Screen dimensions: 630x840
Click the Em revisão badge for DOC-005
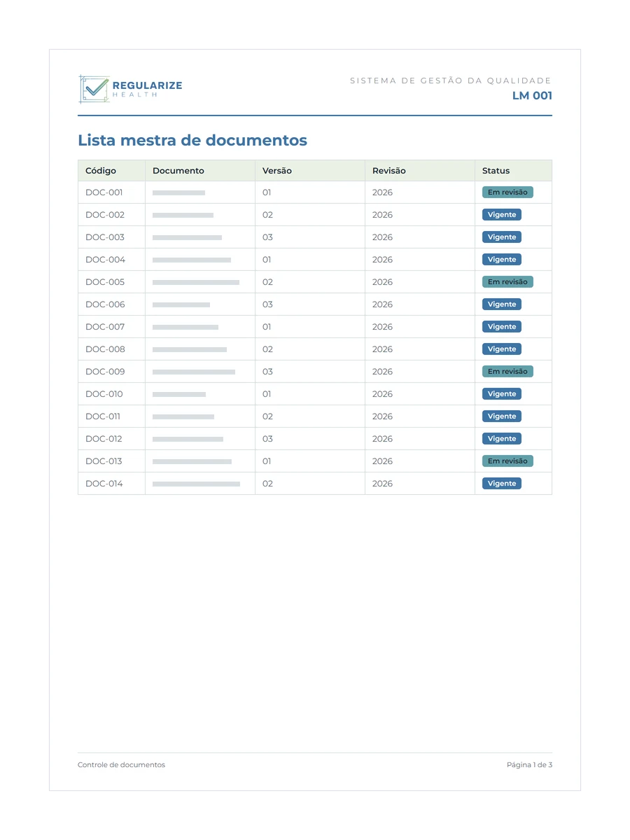click(507, 282)
